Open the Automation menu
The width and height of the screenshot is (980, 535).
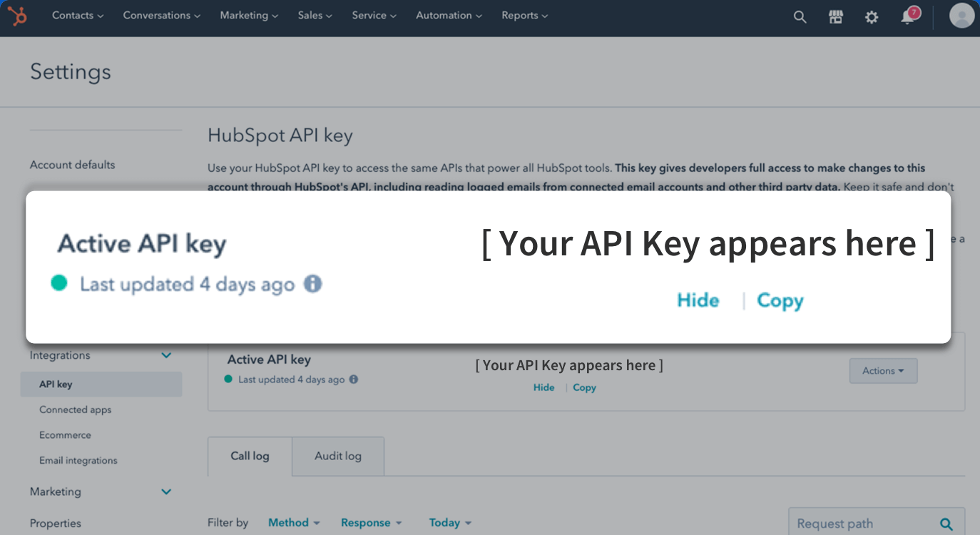coord(449,15)
